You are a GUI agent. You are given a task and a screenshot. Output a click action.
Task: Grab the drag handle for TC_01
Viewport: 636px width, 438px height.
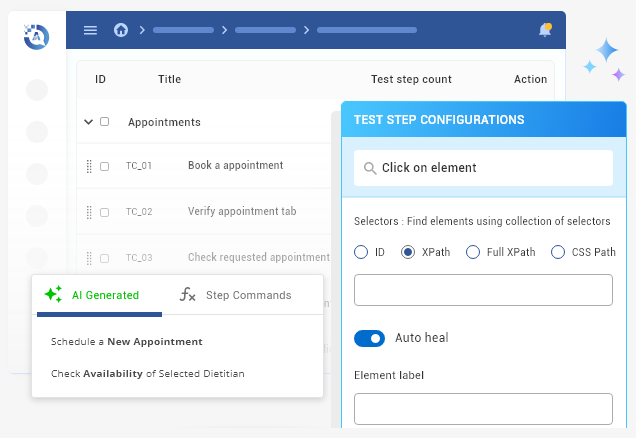click(x=89, y=166)
